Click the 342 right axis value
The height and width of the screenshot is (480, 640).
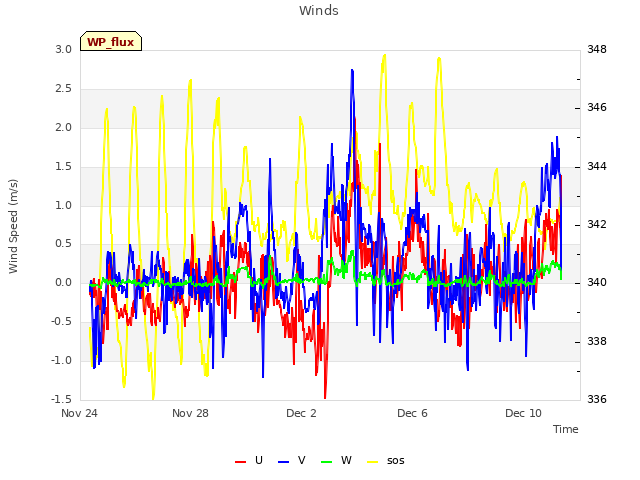tap(597, 224)
